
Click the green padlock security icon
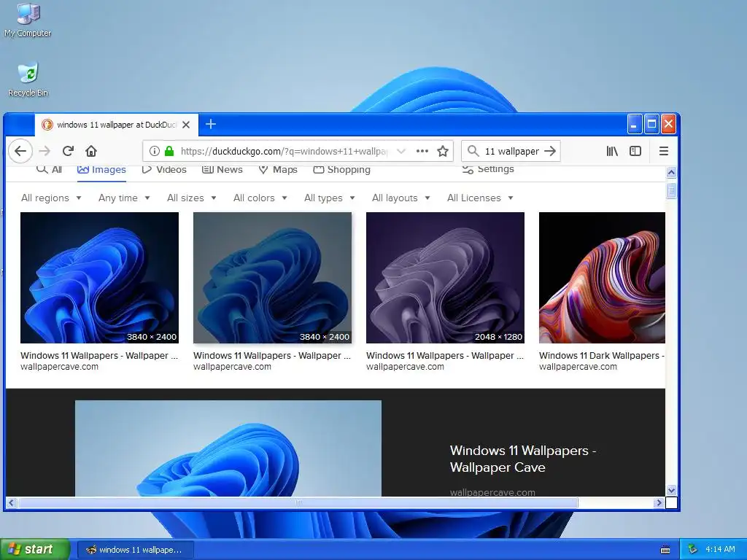point(169,152)
